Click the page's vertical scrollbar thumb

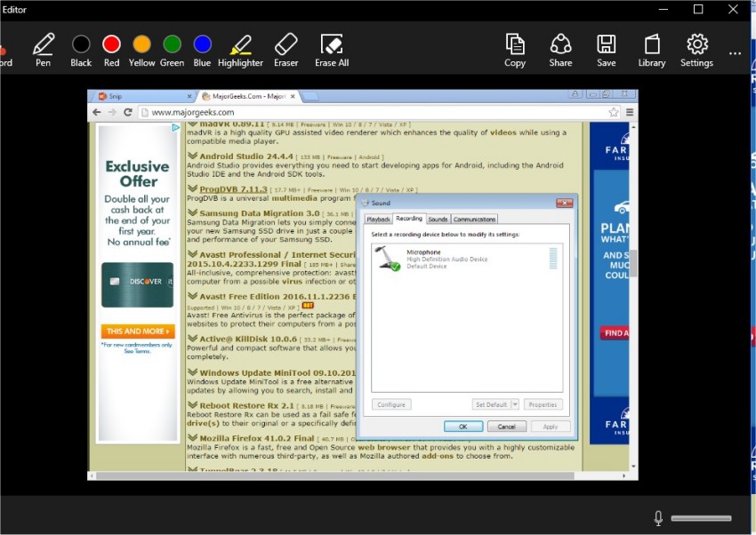pyautogui.click(x=633, y=263)
